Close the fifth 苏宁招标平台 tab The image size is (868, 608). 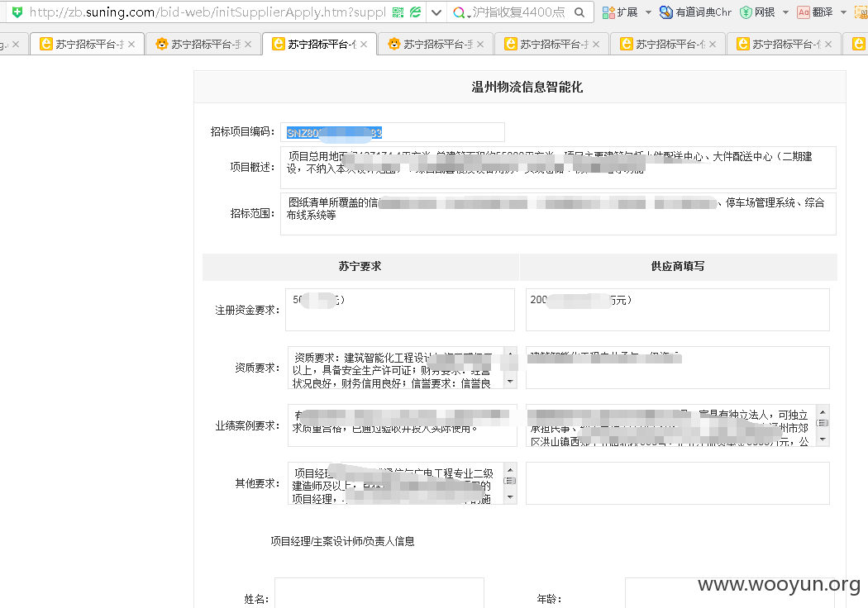pyautogui.click(x=596, y=45)
